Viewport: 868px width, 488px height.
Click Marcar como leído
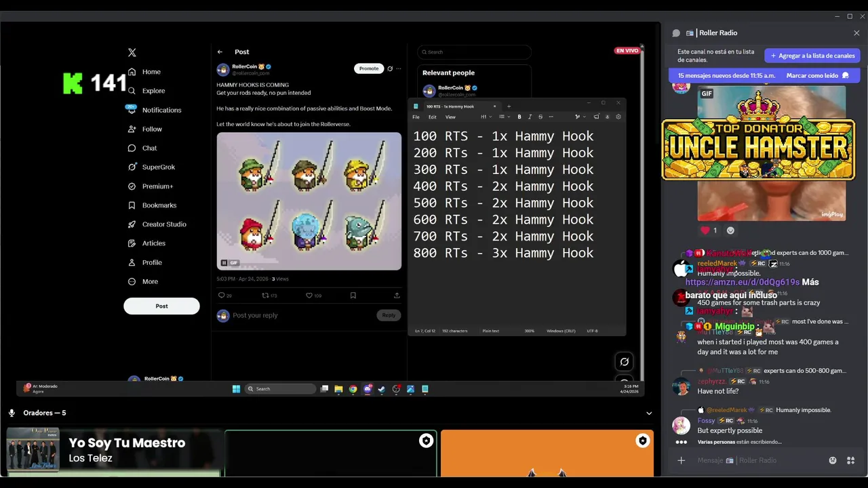[818, 75]
